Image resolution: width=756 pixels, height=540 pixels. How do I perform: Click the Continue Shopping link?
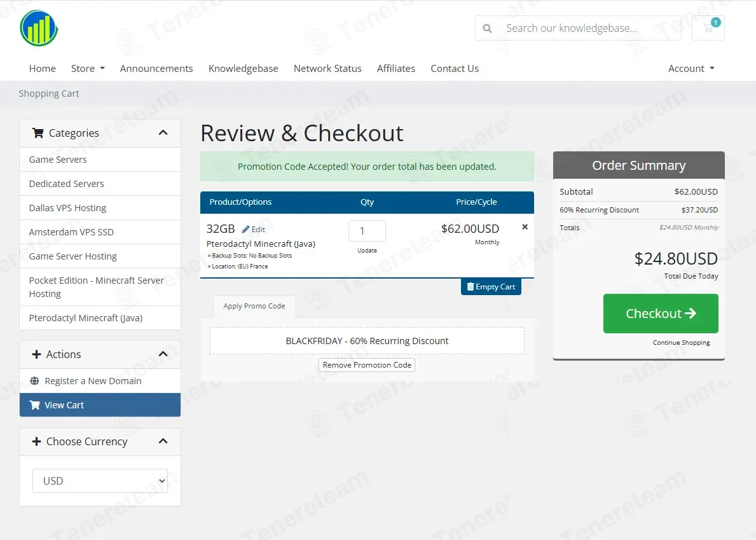[681, 343]
